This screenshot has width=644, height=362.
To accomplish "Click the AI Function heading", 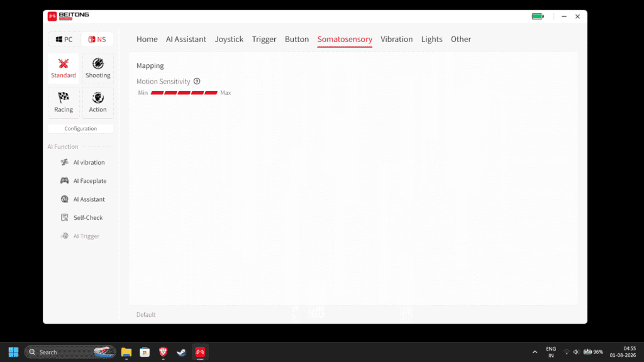I will 62,146.
